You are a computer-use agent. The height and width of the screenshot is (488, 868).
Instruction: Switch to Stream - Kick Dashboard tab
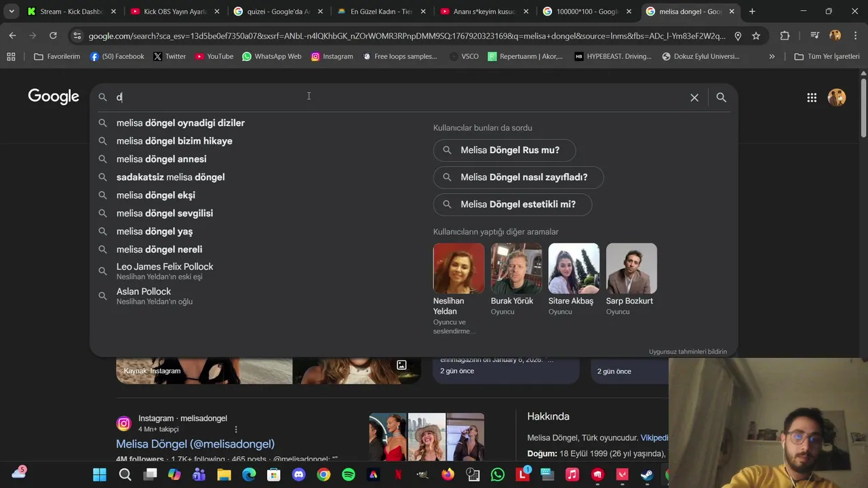pyautogui.click(x=71, y=12)
